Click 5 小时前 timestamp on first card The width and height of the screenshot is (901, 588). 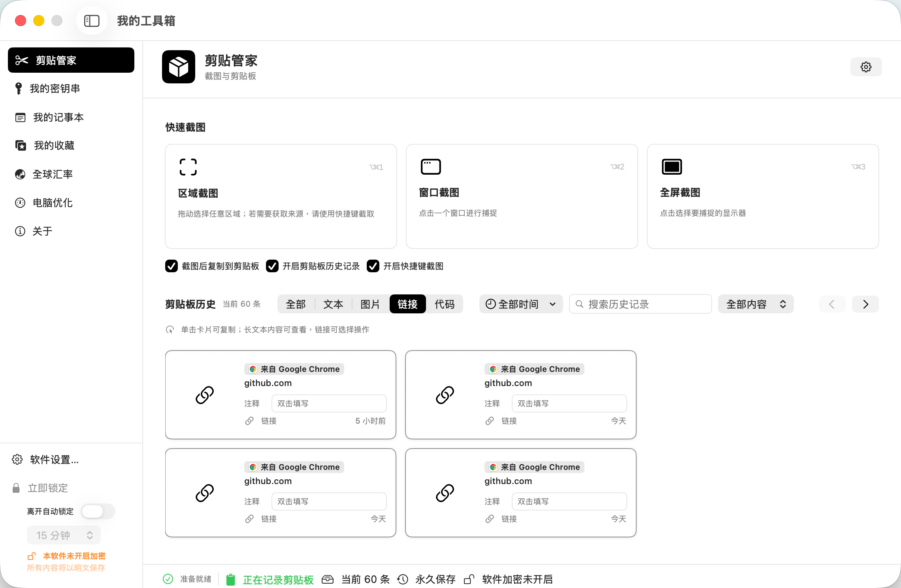370,421
